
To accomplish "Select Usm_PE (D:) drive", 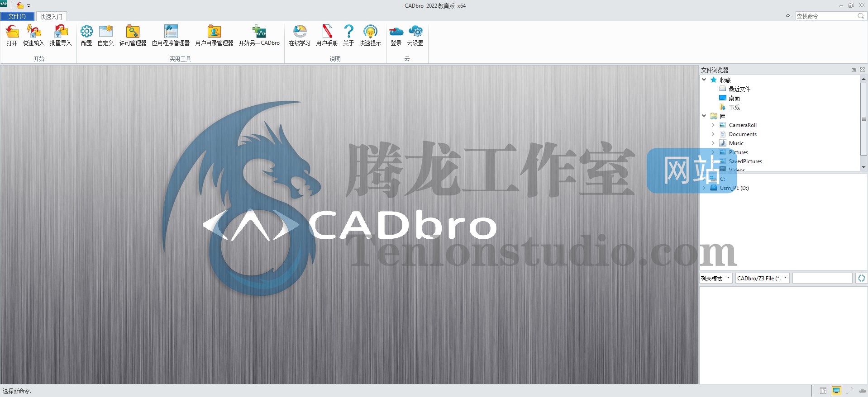I will (x=734, y=188).
